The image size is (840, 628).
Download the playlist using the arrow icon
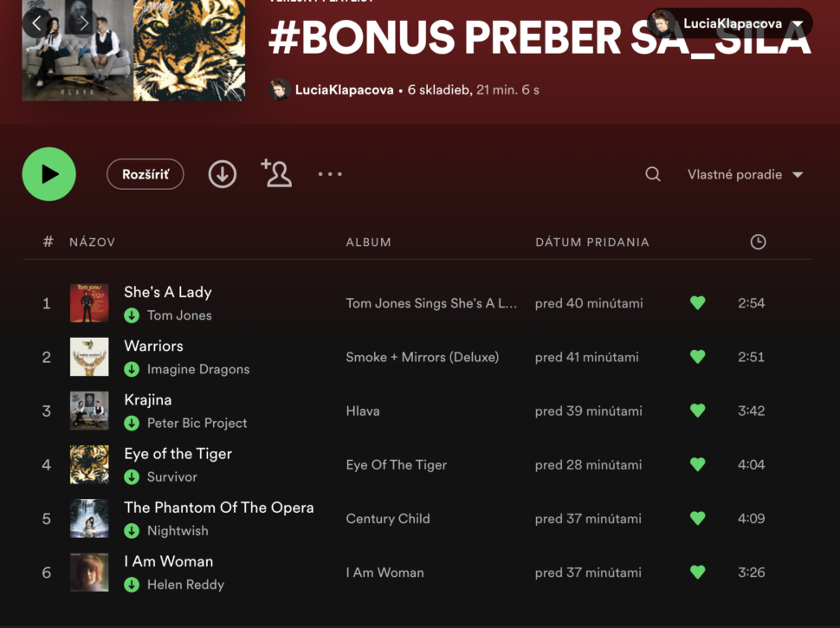223,174
